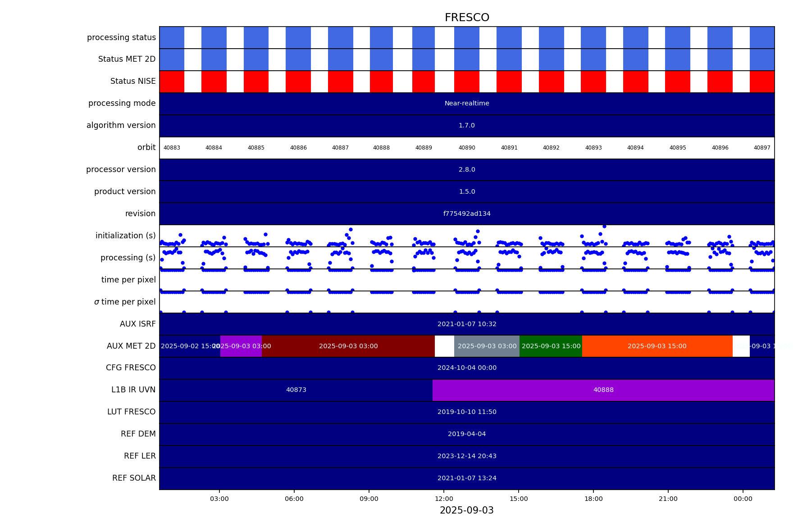Select the dark red AUX MET 2D segment

point(348,346)
